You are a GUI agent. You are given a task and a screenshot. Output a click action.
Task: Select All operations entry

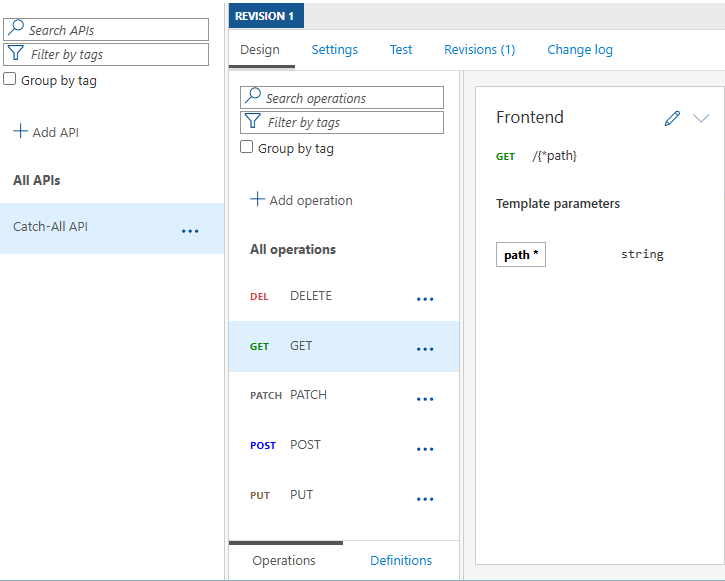[x=293, y=250]
